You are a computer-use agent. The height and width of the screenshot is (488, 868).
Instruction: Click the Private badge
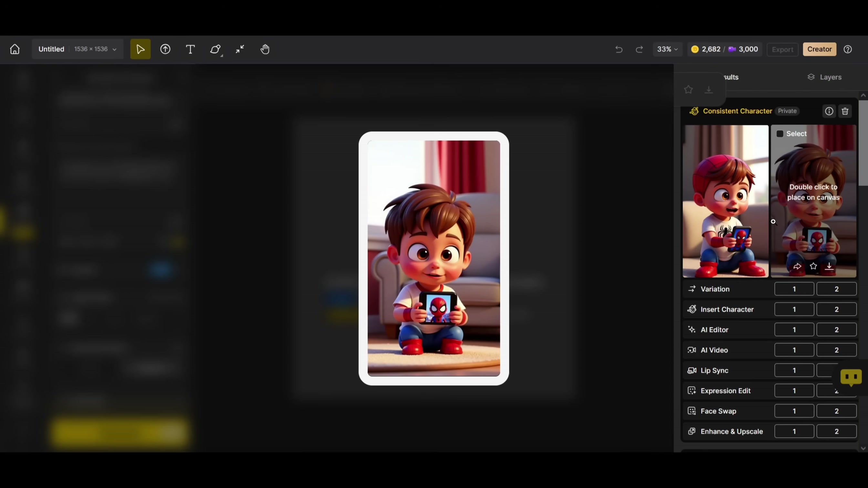(787, 111)
